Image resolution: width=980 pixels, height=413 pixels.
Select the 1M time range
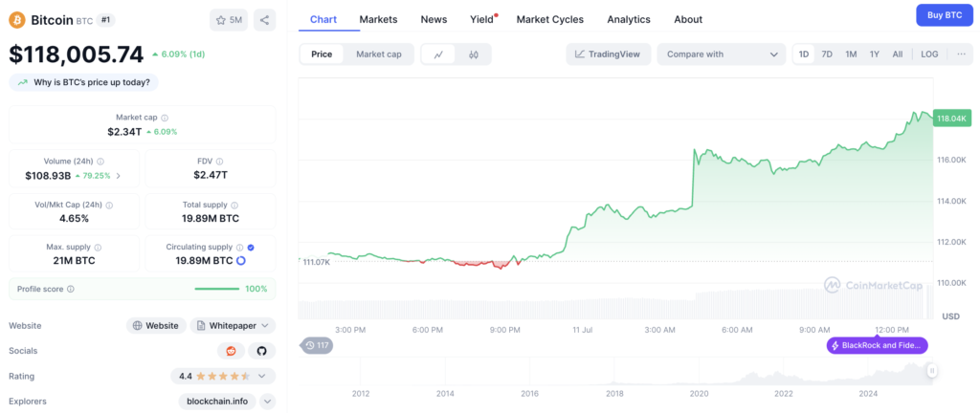pos(851,54)
